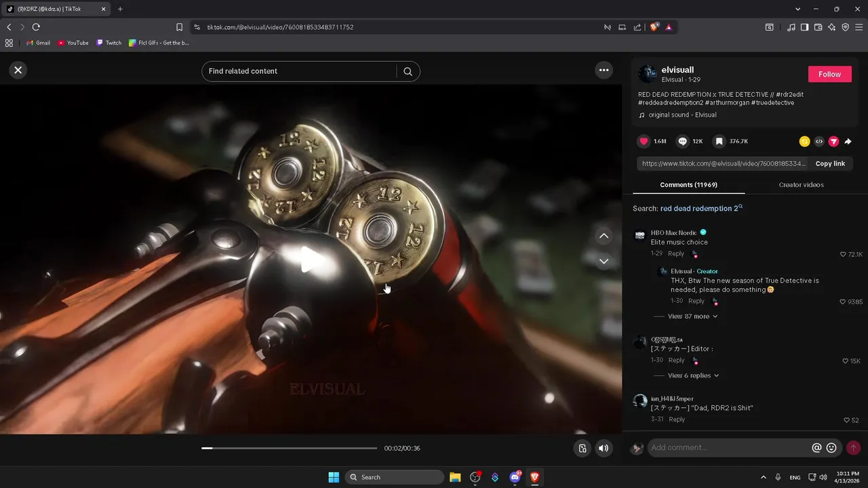868x488 pixels.
Task: Open the browser playlist music note icon
Action: click(791, 27)
